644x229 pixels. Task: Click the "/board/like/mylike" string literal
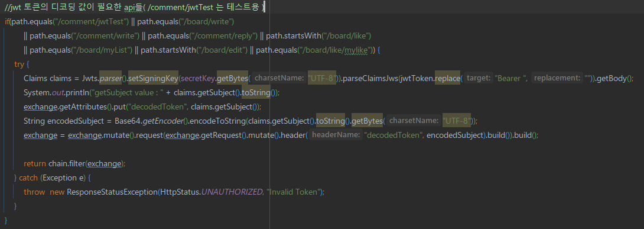(335, 50)
